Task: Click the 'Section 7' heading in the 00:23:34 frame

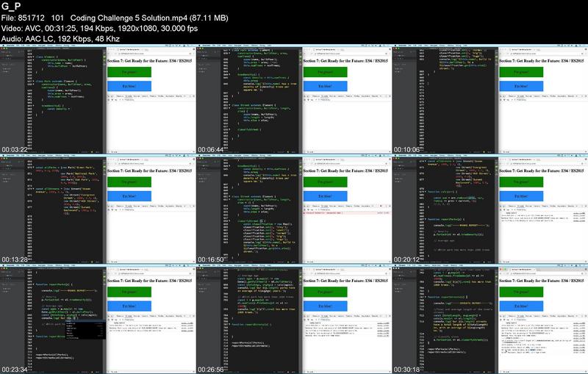Action: [x=150, y=281]
